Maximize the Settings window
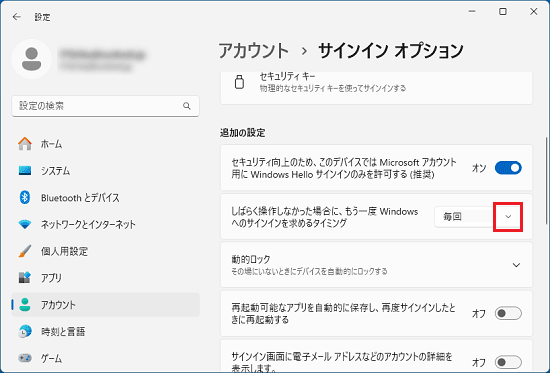 tap(503, 12)
